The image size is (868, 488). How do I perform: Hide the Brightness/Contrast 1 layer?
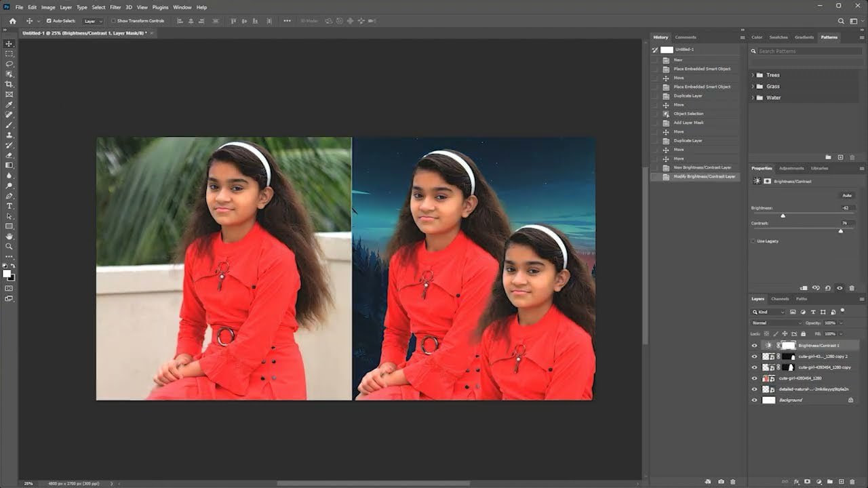pyautogui.click(x=754, y=346)
